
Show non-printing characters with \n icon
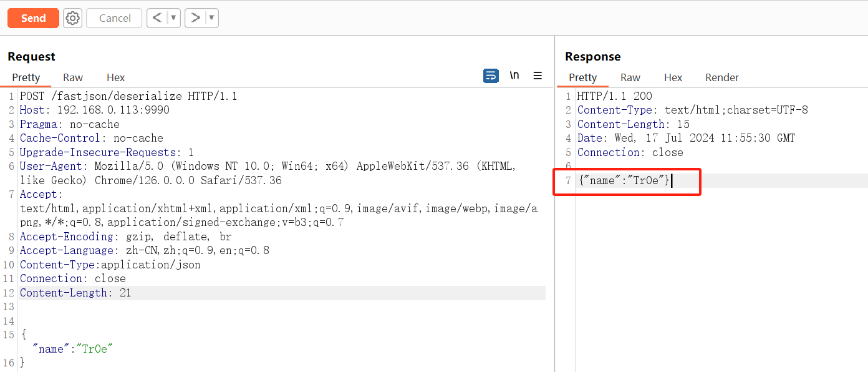pyautogui.click(x=514, y=75)
